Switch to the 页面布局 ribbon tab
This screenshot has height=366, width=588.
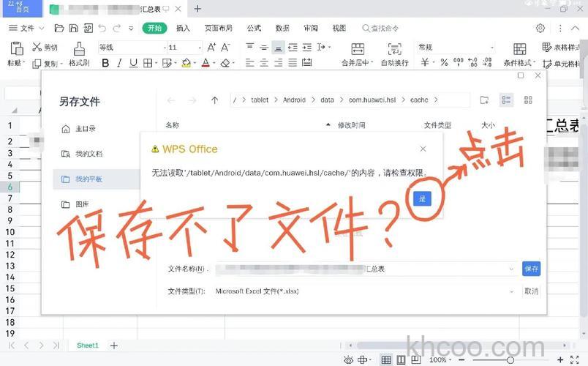coord(218,28)
